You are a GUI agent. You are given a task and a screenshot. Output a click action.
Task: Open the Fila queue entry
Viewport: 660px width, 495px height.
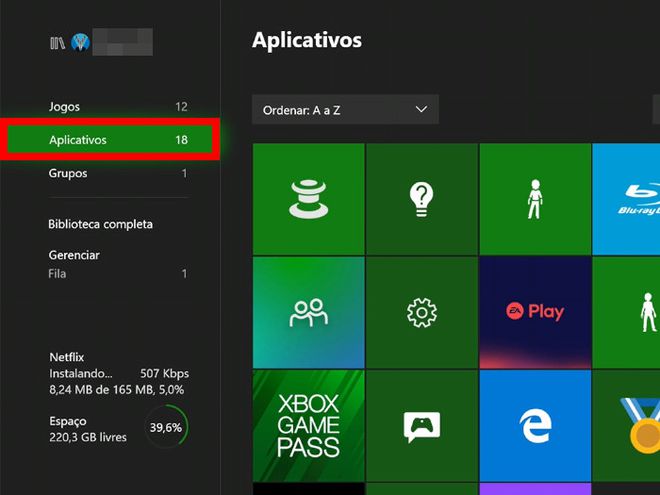(118, 274)
